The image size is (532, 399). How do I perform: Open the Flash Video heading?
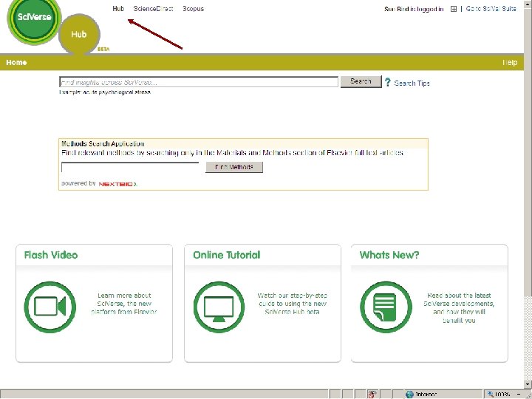(x=51, y=255)
